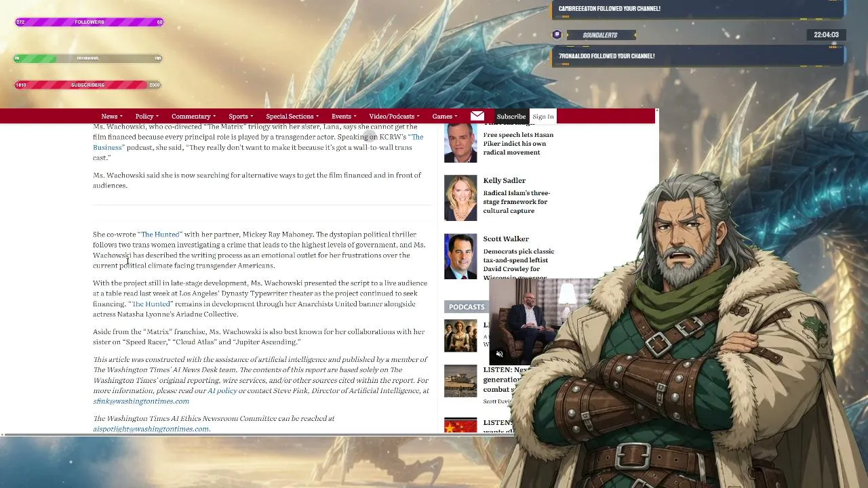This screenshot has width=868, height=488.
Task: Open the Scott Walker author link
Action: 506,239
